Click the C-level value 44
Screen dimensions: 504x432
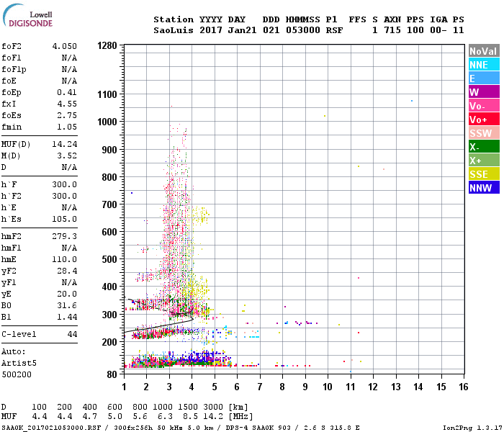tap(72, 334)
